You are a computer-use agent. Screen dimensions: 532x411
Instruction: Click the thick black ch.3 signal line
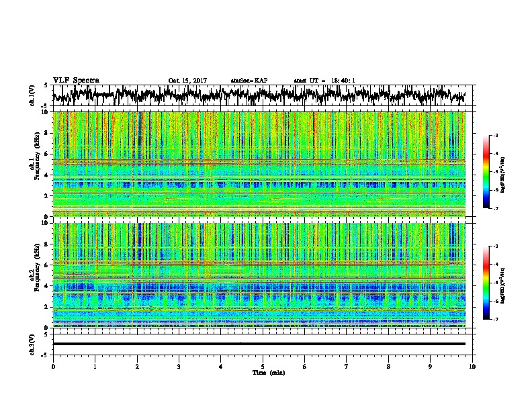click(x=259, y=344)
